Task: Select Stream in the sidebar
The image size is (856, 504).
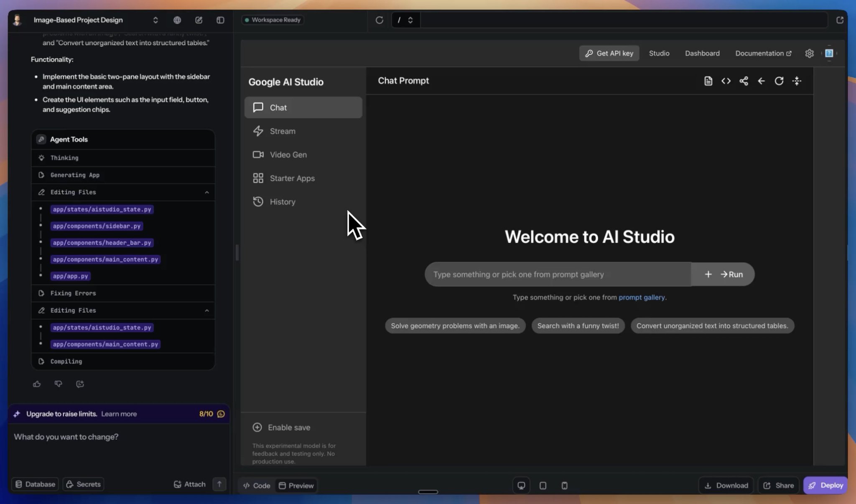Action: tap(303, 131)
